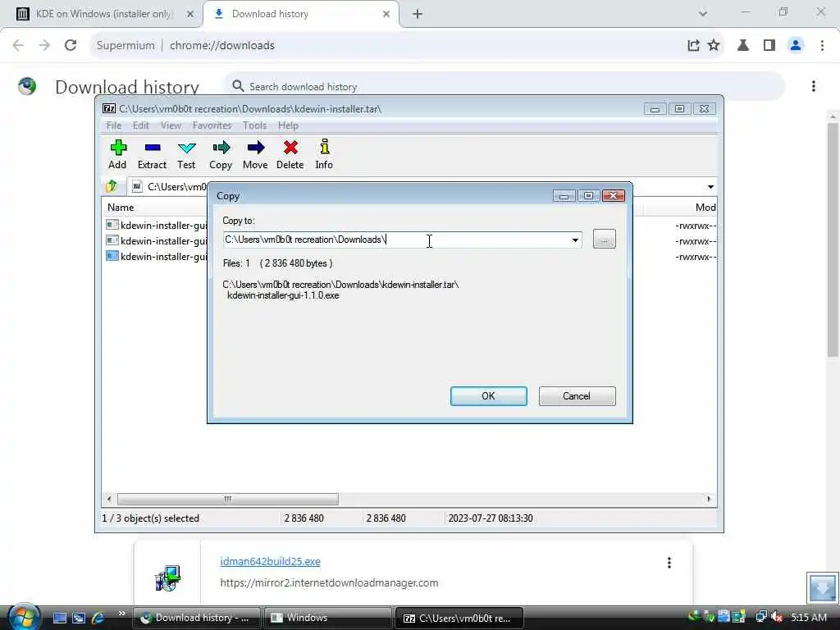
Task: Go up one folder level in 7-Zip
Action: 112,186
